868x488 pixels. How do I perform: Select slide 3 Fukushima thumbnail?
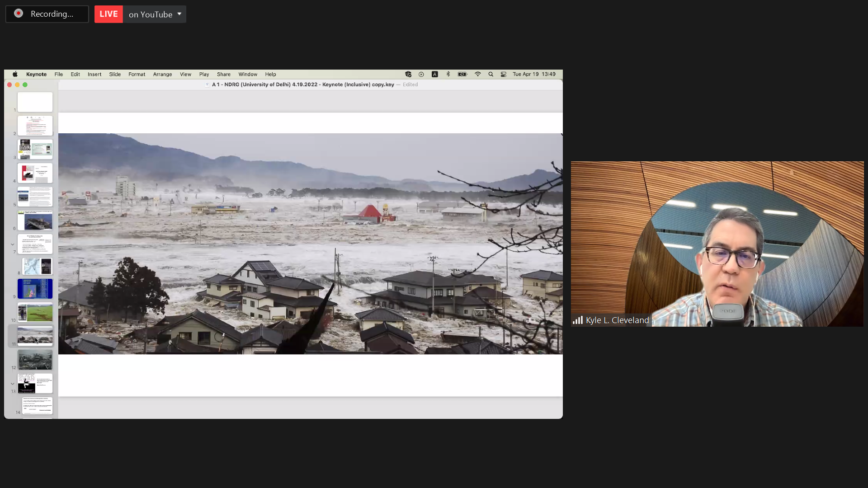35,149
